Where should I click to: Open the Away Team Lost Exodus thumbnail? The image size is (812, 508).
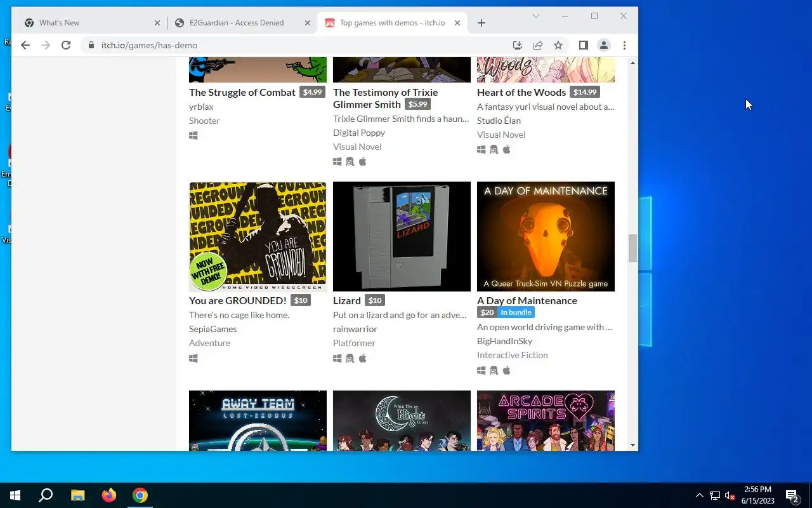(x=258, y=420)
